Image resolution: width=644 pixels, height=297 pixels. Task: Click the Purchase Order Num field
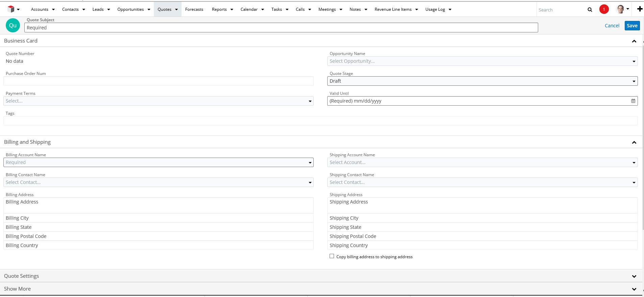coord(158,81)
